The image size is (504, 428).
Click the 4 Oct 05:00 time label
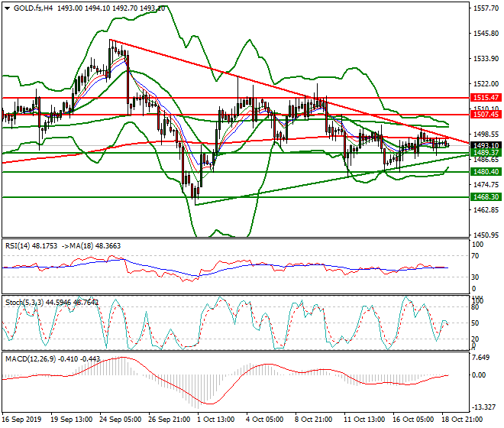(x=265, y=420)
